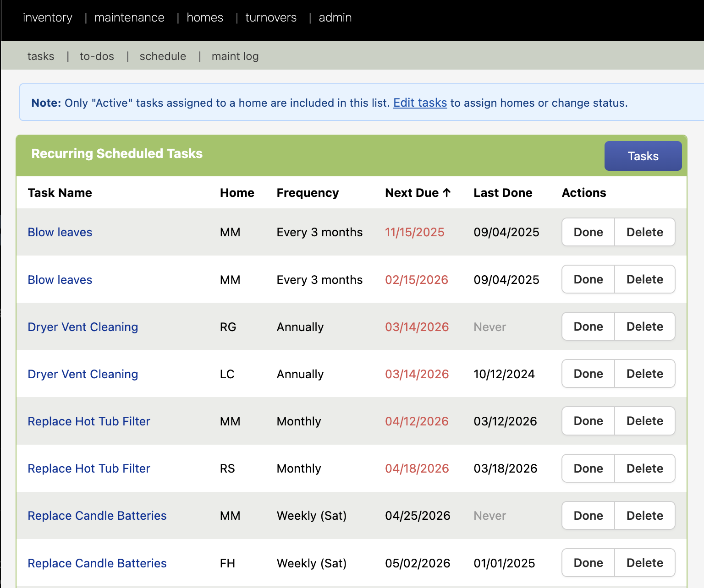Image resolution: width=704 pixels, height=588 pixels.
Task: Click the Last Done column header
Action: 503,193
